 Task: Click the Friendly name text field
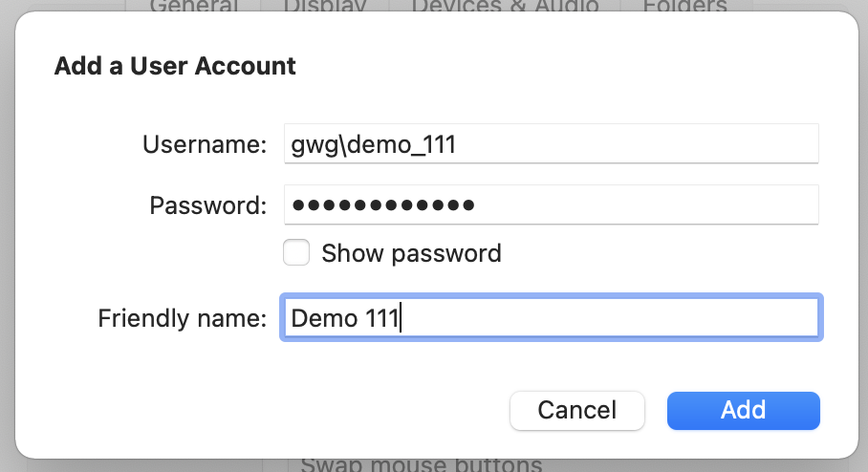pos(551,317)
